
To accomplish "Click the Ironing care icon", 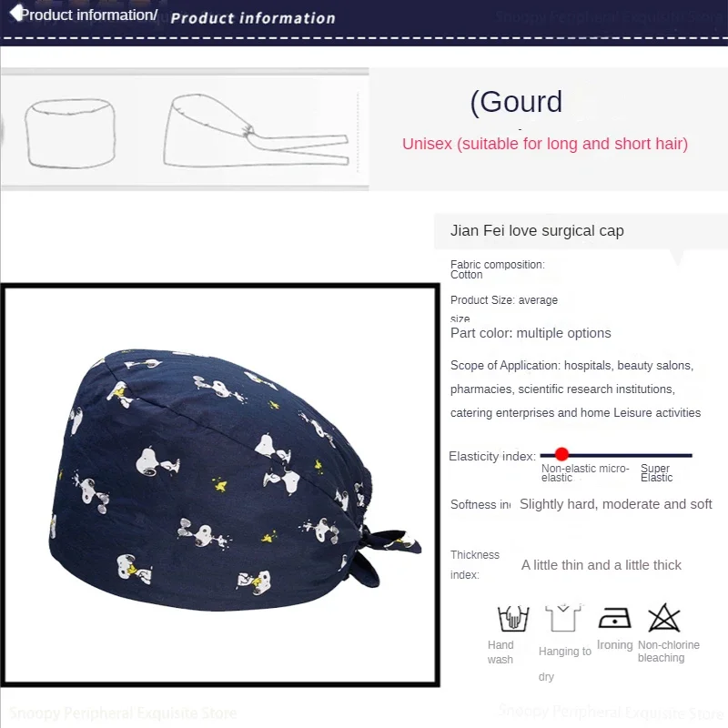I will (614, 618).
